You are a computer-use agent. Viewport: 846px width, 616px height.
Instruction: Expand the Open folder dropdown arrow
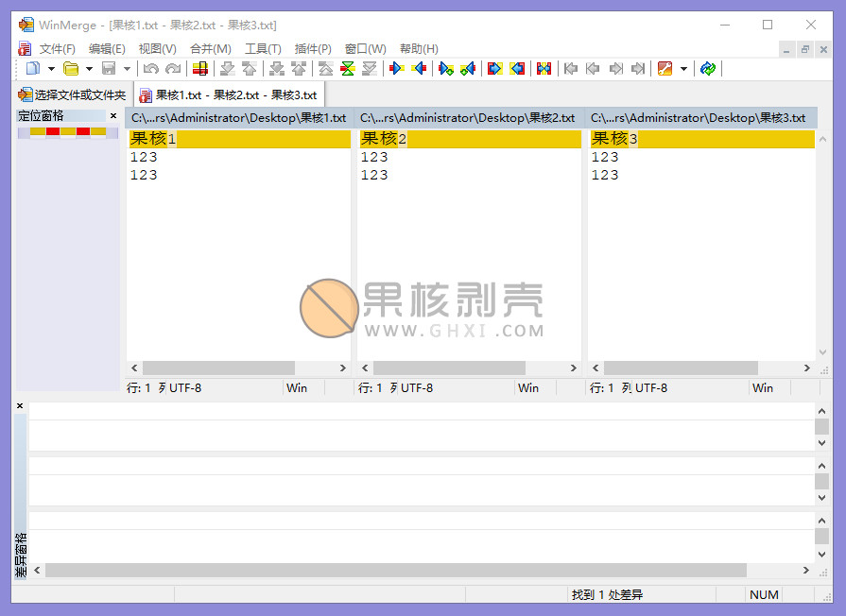coord(89,68)
